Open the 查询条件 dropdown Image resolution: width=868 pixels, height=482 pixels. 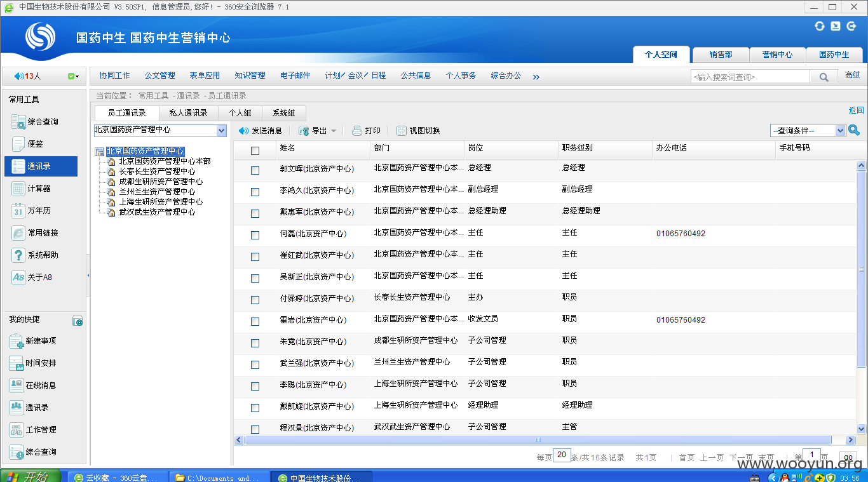[x=840, y=131]
